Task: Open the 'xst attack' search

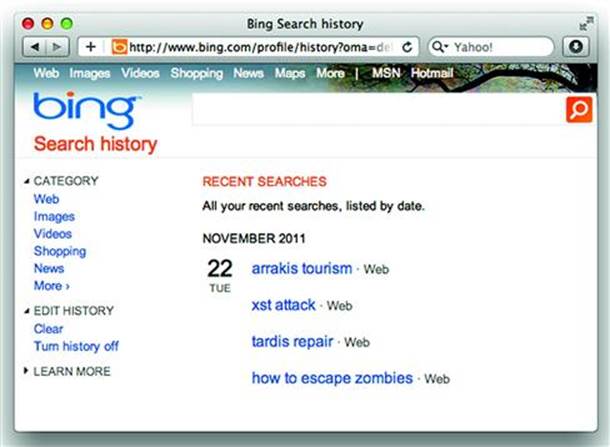Action: click(x=284, y=305)
